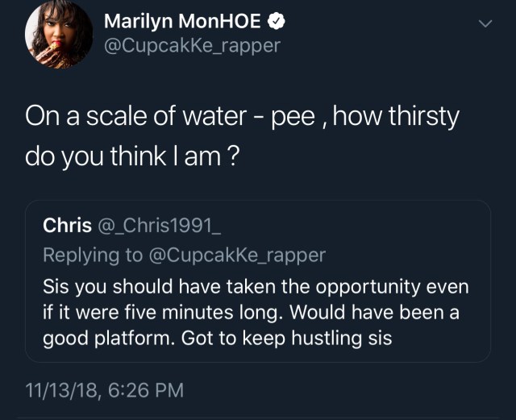Click the Chris name in quoted tweet
Screen dimensions: 516x420
click(x=67, y=226)
